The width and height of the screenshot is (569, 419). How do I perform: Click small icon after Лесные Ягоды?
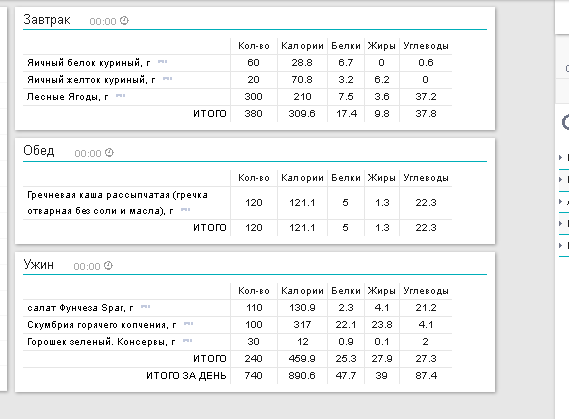tap(120, 95)
